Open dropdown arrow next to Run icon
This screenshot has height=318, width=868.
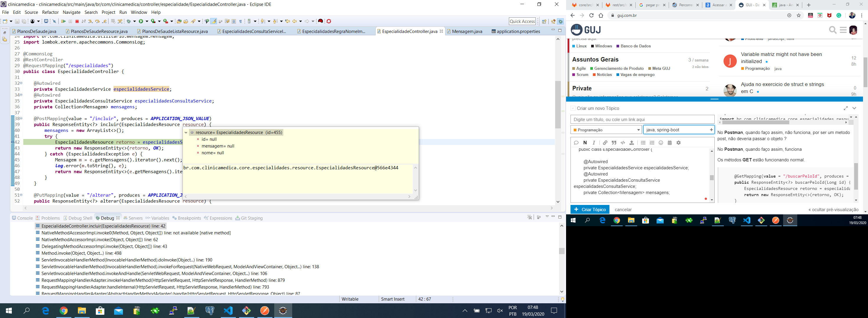coord(147,21)
